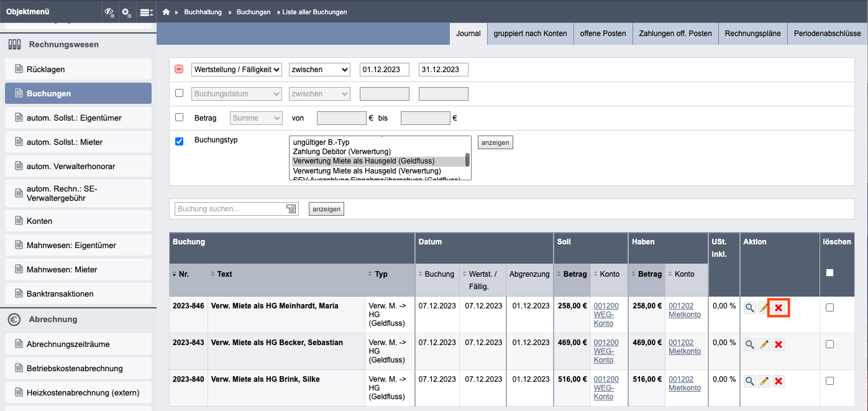Click anzeigen button next to search field
The height and width of the screenshot is (411, 868).
coord(326,209)
